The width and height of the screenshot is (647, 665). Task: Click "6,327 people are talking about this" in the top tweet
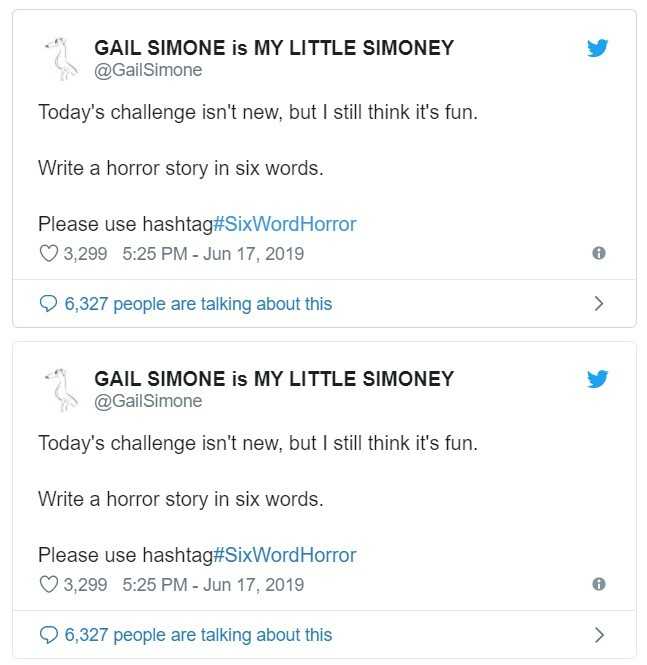(x=198, y=304)
